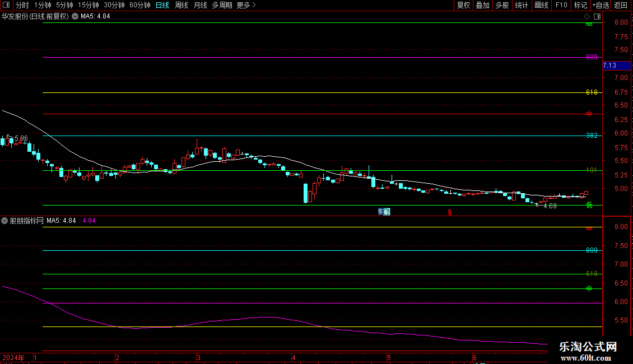Viewport: 633px width, 364px height.
Task: Switch to 月线 monthly chart
Action: pyautogui.click(x=200, y=5)
